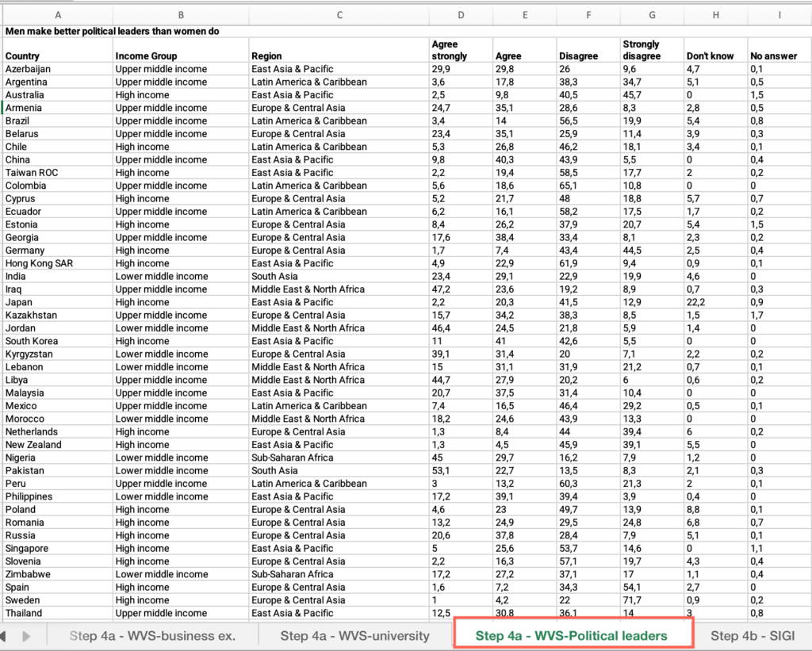Image resolution: width=812 pixels, height=651 pixels.
Task: Click Singapore's No answer value 1,1
Action: (x=779, y=548)
